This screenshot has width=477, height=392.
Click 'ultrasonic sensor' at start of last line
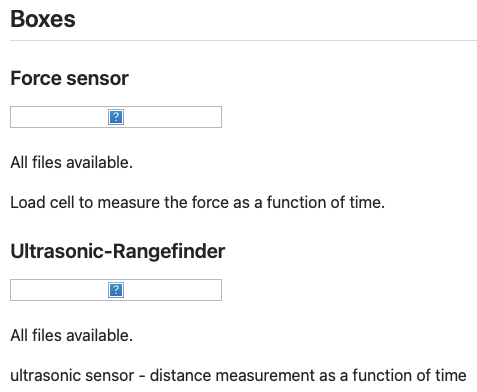pos(72,375)
